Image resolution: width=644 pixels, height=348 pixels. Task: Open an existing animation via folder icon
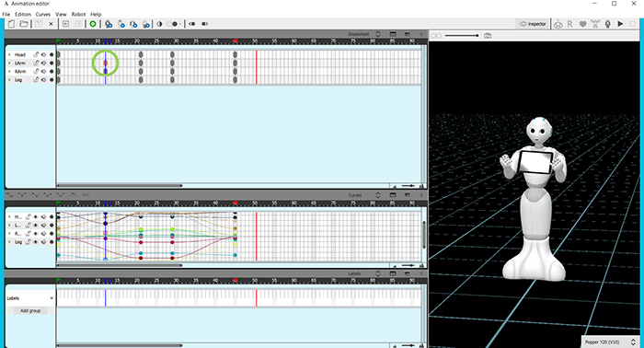(24, 24)
